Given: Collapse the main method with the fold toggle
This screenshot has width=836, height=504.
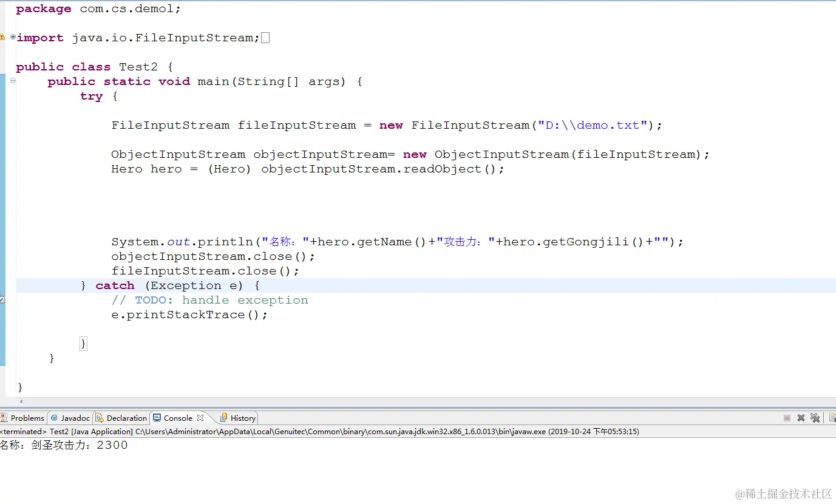Looking at the screenshot, I should click(x=13, y=81).
